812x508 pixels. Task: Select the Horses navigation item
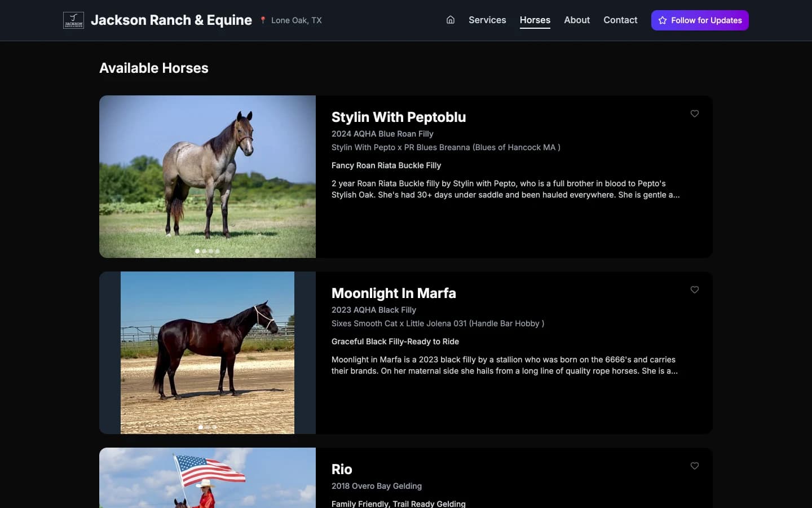535,20
